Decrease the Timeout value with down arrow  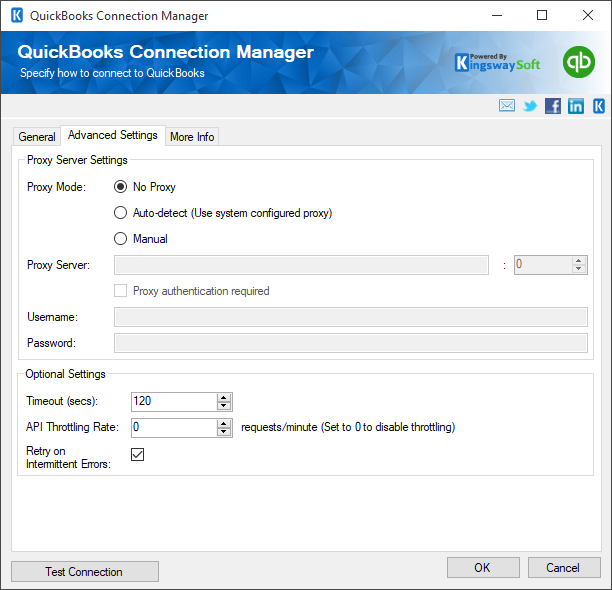tap(224, 406)
